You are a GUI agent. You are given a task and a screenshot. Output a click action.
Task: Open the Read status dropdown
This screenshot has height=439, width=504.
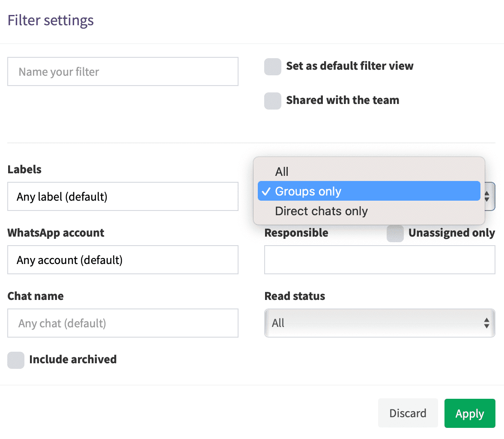(380, 323)
